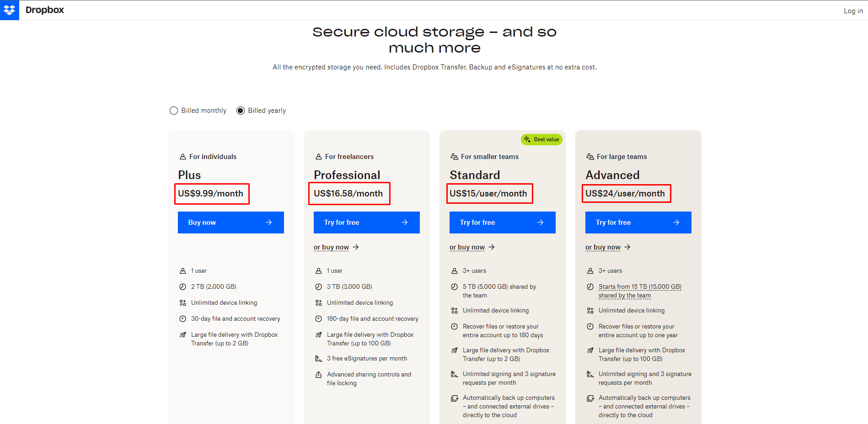Click the users icon in Advanced plan
The height and width of the screenshot is (424, 868).
[x=590, y=271]
